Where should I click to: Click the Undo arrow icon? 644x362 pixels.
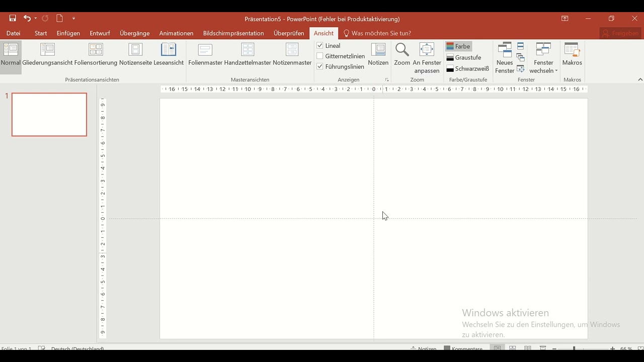tap(27, 18)
